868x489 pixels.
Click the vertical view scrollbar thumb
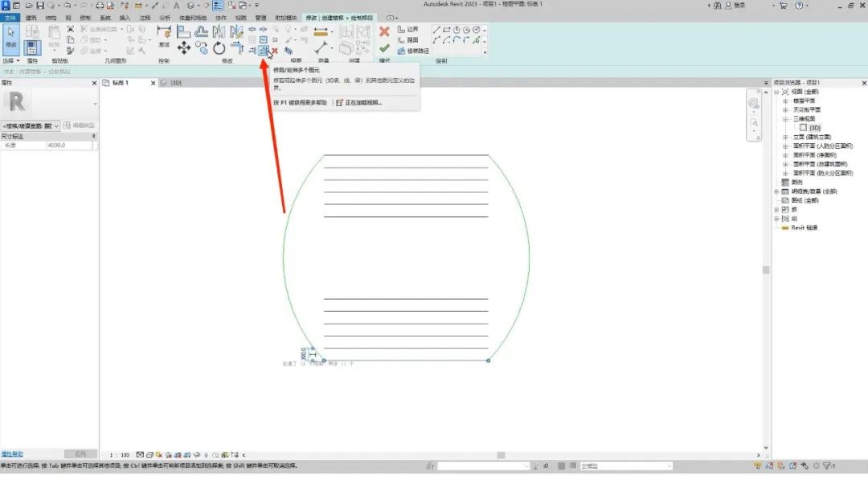click(x=766, y=270)
